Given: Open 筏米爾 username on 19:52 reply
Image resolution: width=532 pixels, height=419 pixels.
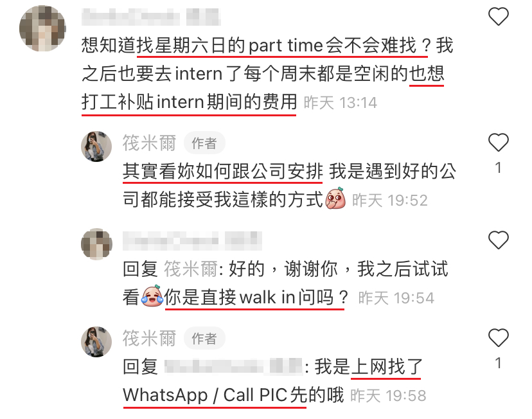Looking at the screenshot, I should coord(149,143).
